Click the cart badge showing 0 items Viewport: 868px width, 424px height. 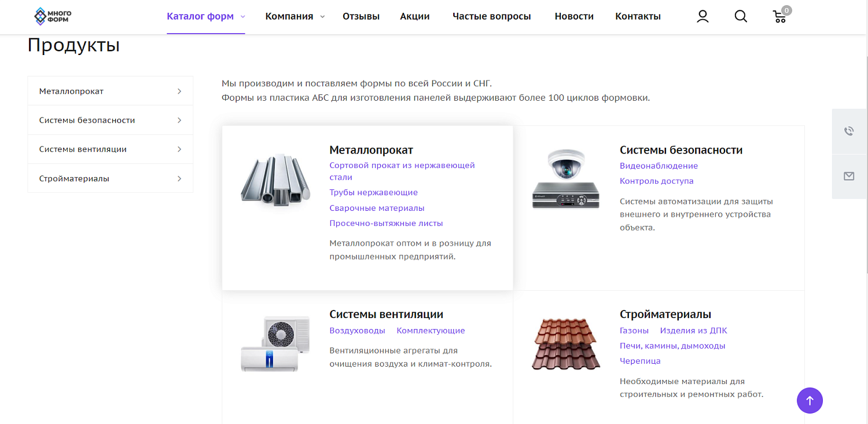click(x=786, y=10)
